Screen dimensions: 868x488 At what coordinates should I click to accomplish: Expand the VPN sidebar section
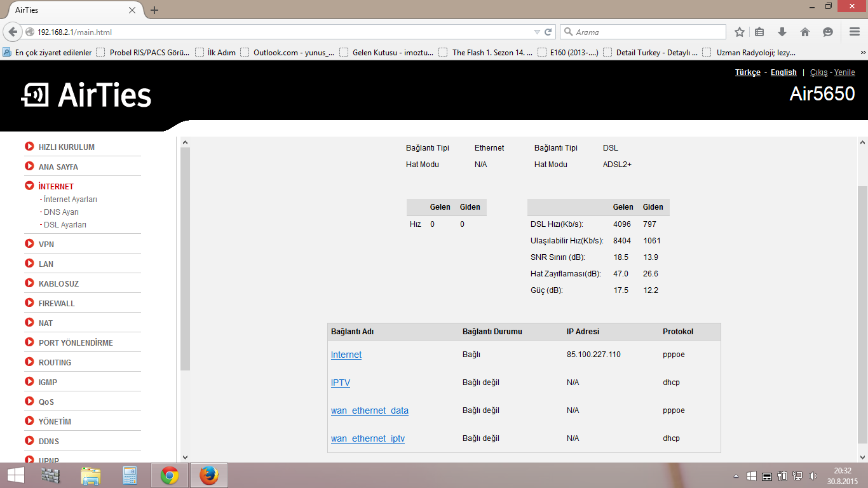tap(46, 244)
